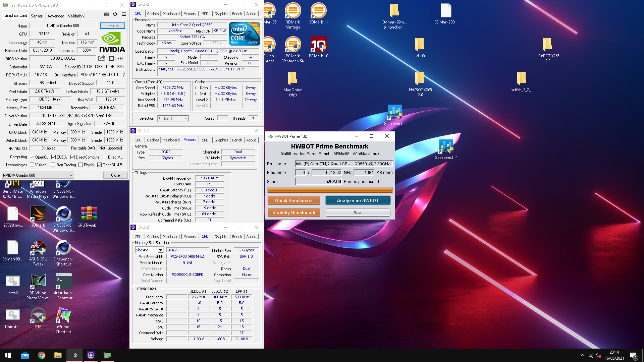Open Cinebench shortcut icon

(x=63, y=253)
